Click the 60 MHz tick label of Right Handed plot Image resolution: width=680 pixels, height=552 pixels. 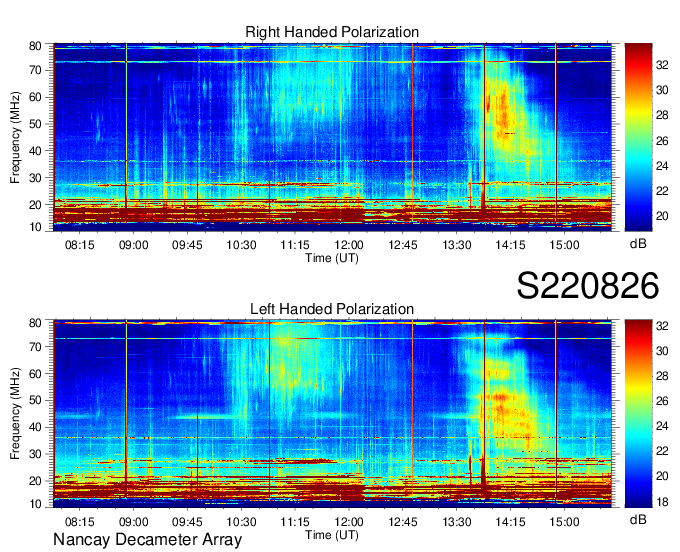point(35,97)
